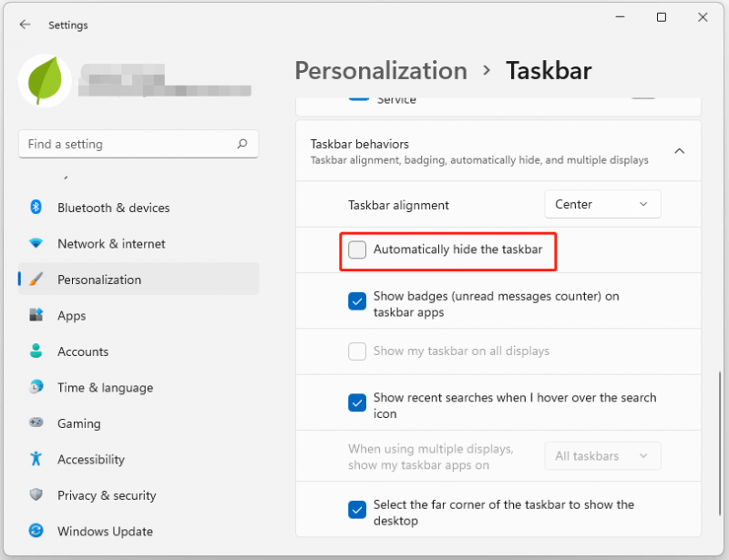Uncheck Show recent searches on hover
Screen dimensions: 729x560
tap(357, 402)
